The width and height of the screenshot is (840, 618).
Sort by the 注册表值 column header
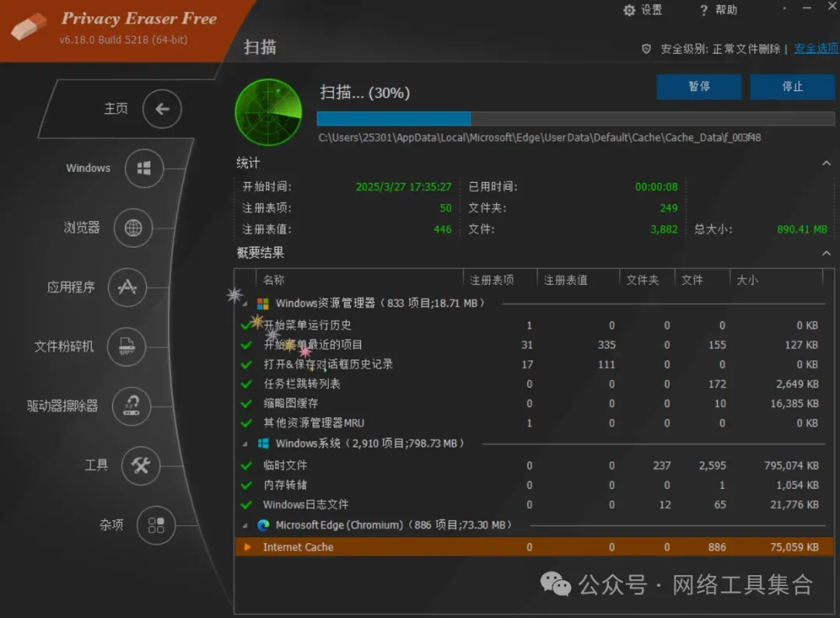pos(565,279)
